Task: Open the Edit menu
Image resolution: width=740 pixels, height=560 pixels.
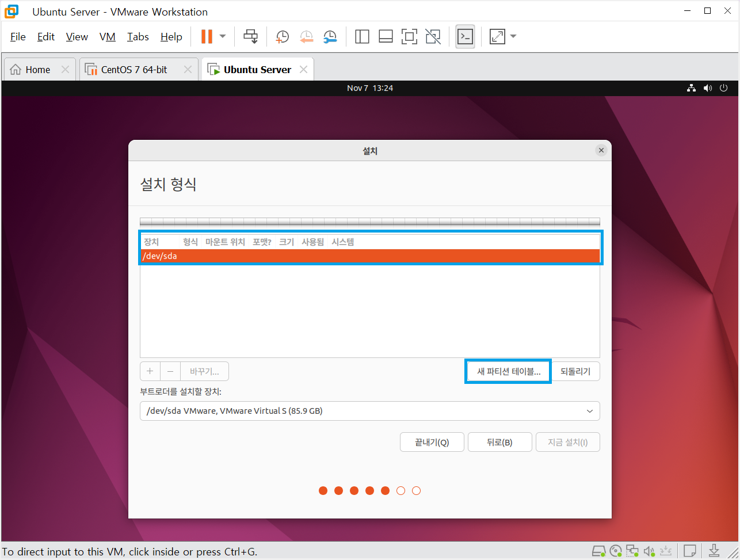Action: pyautogui.click(x=46, y=37)
